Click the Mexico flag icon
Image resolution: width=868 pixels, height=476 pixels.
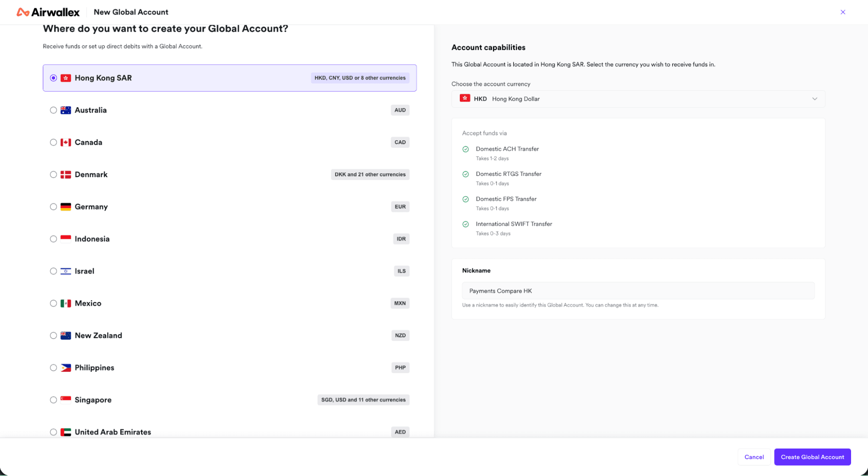pos(66,303)
